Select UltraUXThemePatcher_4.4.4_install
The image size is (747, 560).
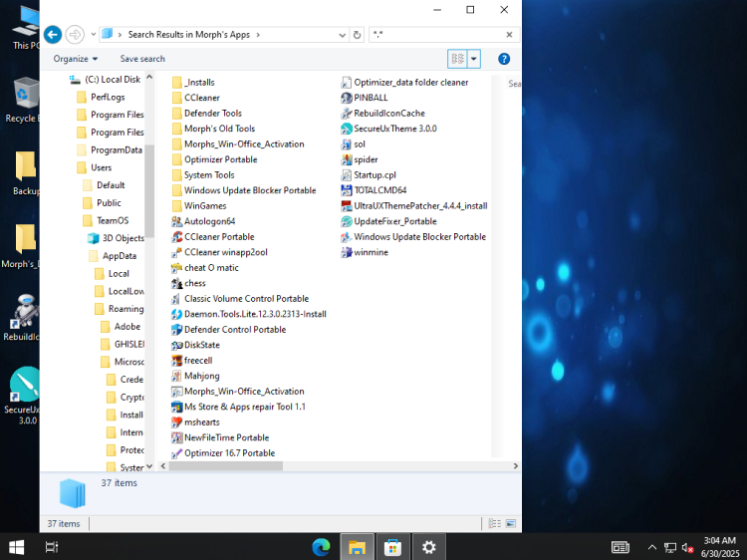click(x=414, y=206)
